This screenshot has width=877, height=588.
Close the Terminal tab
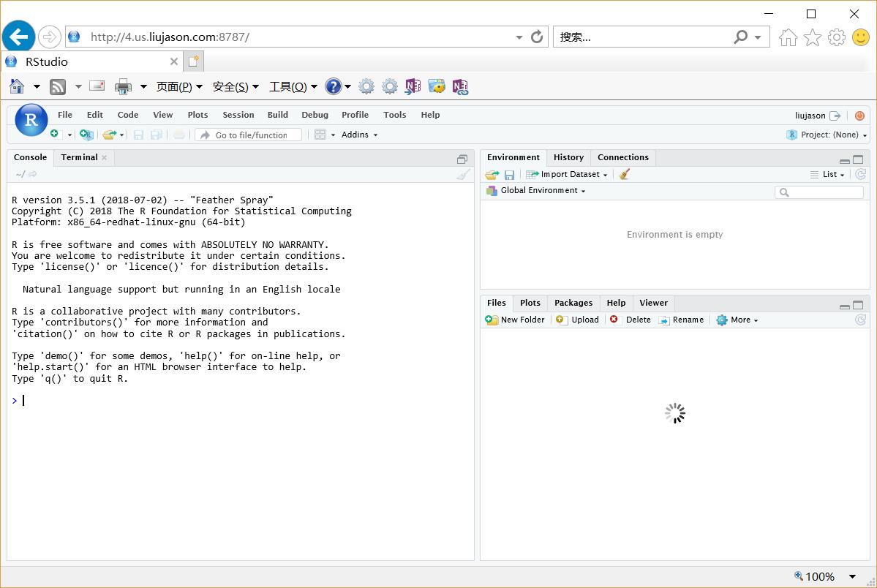point(104,157)
